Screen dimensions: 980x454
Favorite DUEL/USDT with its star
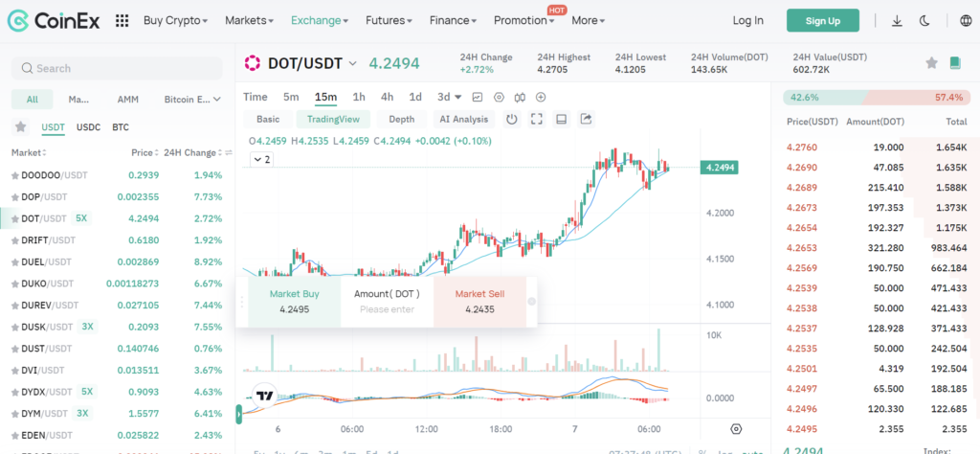click(x=15, y=262)
